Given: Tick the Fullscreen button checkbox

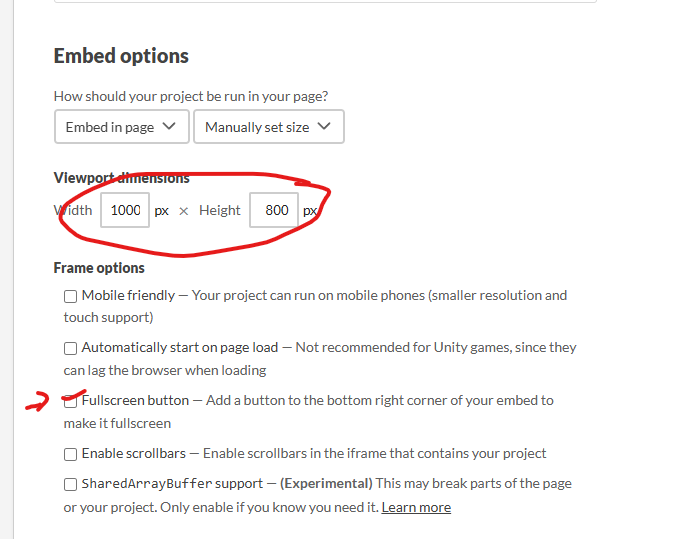Looking at the screenshot, I should pyautogui.click(x=71, y=401).
